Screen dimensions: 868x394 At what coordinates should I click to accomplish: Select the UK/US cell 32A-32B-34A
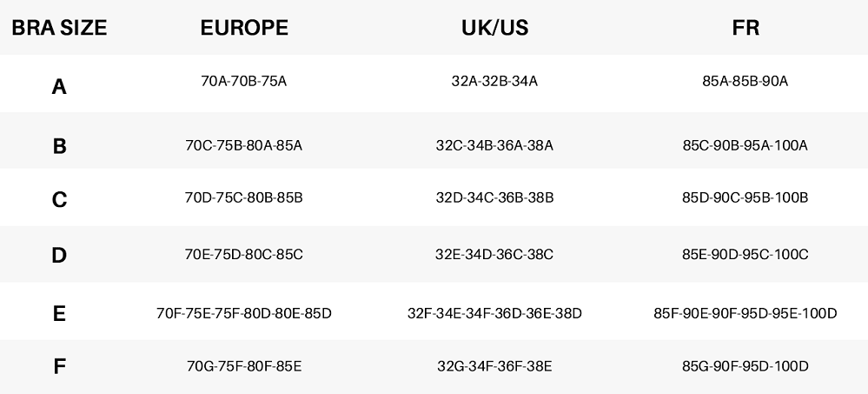(494, 82)
